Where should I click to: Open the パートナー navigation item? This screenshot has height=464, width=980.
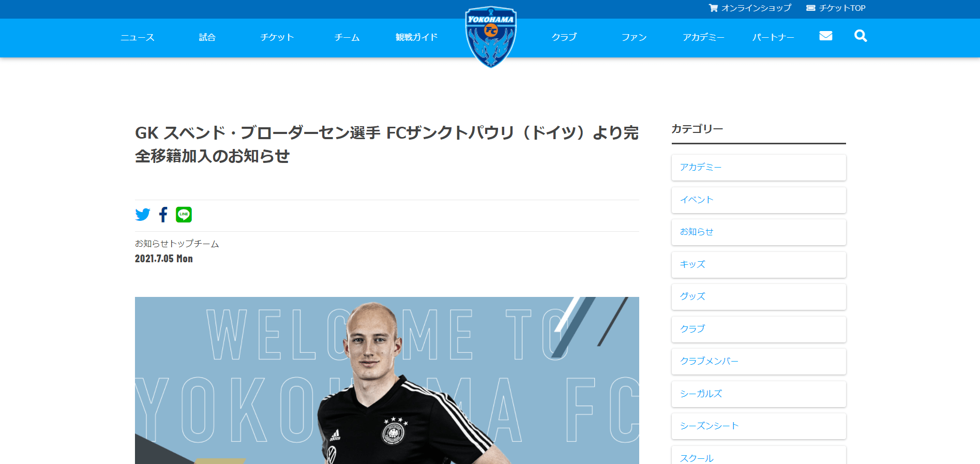tap(773, 37)
